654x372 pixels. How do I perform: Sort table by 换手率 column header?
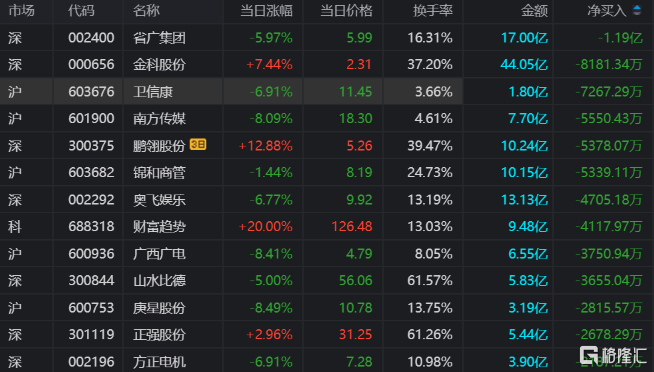(433, 11)
